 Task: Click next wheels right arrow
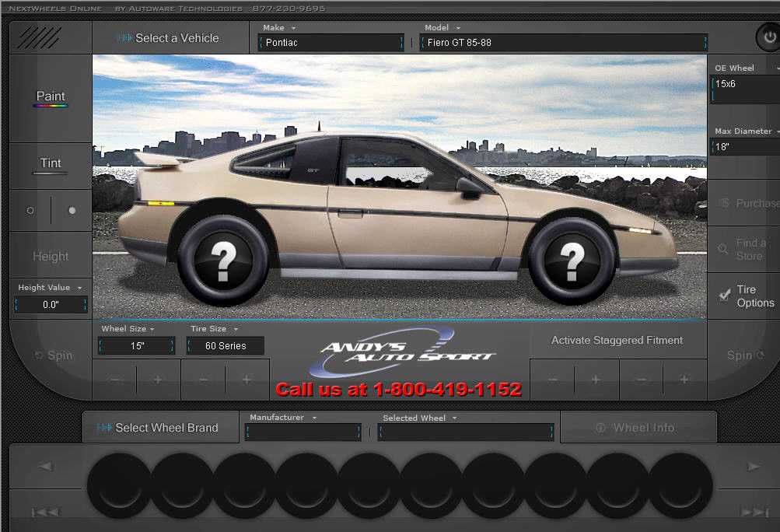pyautogui.click(x=754, y=467)
